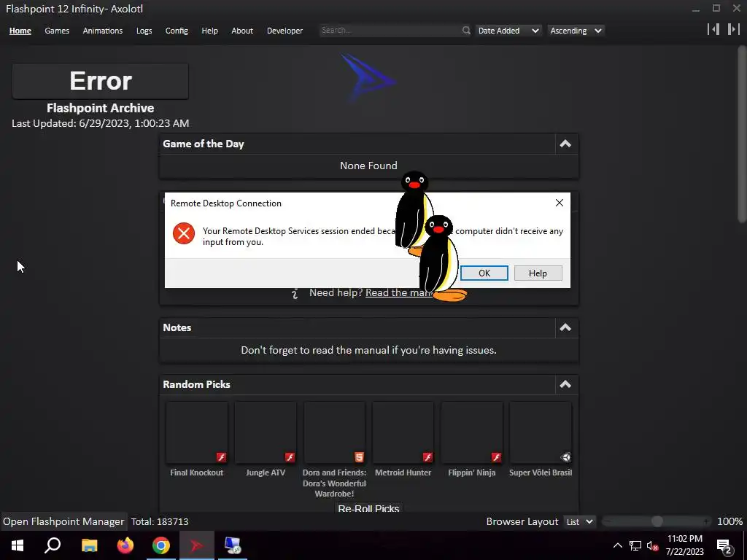
Task: Launch Chrome from the taskbar
Action: click(x=161, y=545)
